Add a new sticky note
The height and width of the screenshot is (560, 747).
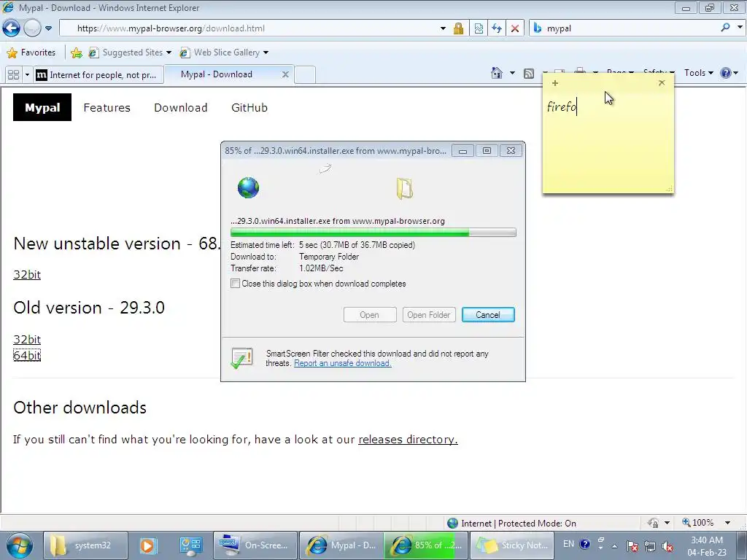555,83
